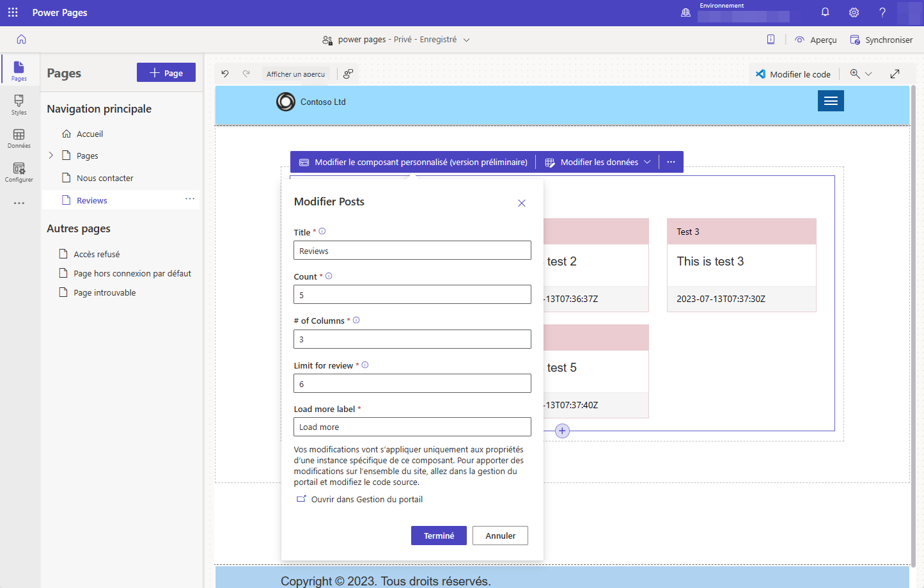Close the Modifier Posts dialog

tap(522, 203)
